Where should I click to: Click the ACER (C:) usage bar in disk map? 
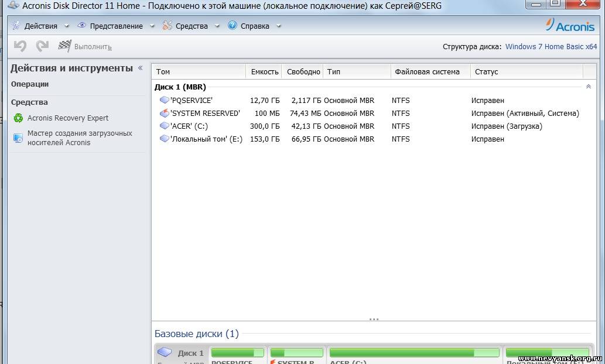pos(415,352)
